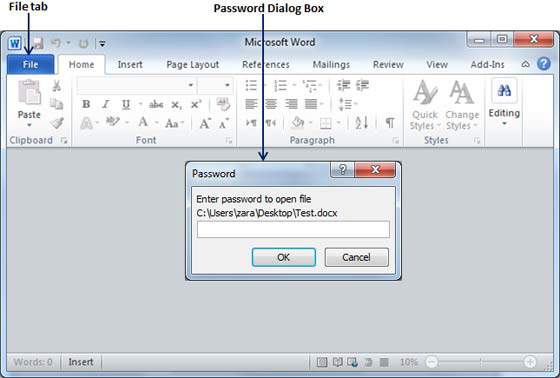Click Cancel in the Password dialog
The image size is (560, 378).
click(356, 257)
